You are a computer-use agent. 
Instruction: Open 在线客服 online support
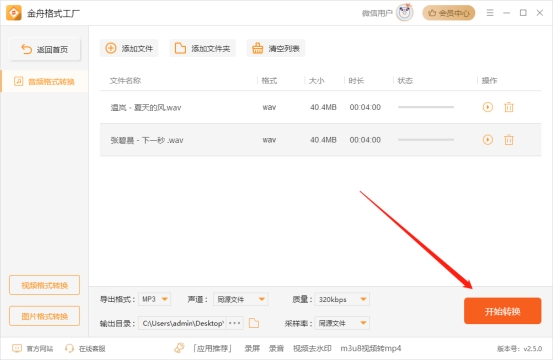click(85, 349)
